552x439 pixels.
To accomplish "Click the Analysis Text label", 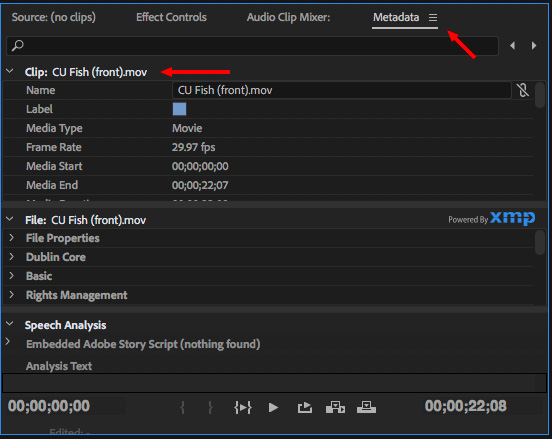I will point(59,366).
